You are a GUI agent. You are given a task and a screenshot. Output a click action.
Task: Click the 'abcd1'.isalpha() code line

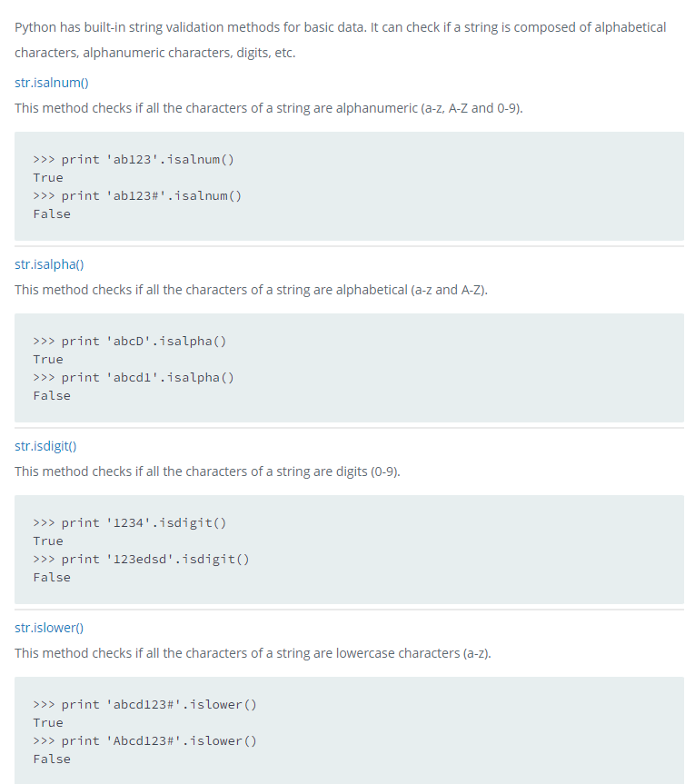click(134, 378)
